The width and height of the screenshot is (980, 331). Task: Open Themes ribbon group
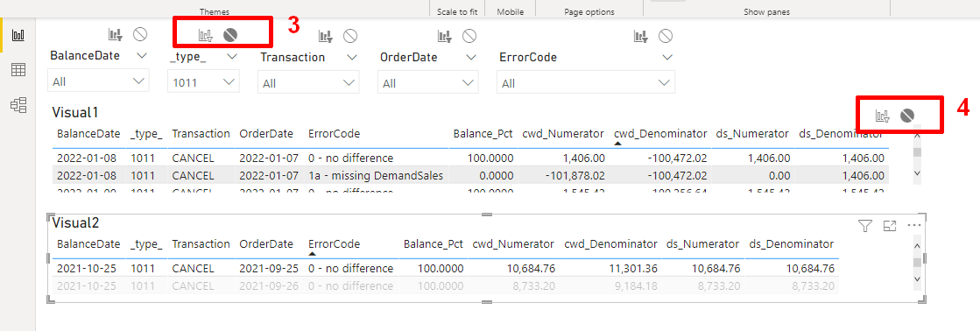pyautogui.click(x=215, y=12)
